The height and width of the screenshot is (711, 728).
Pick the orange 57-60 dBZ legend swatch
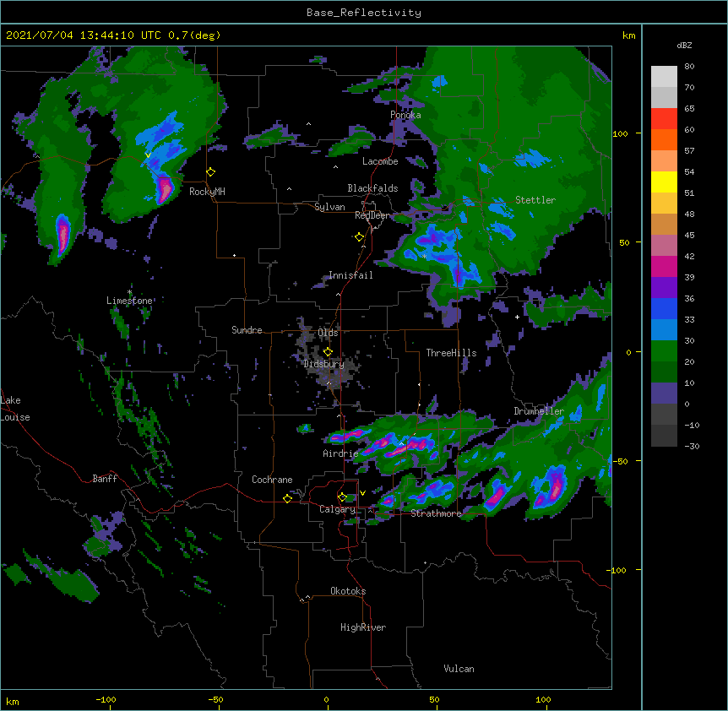click(664, 139)
